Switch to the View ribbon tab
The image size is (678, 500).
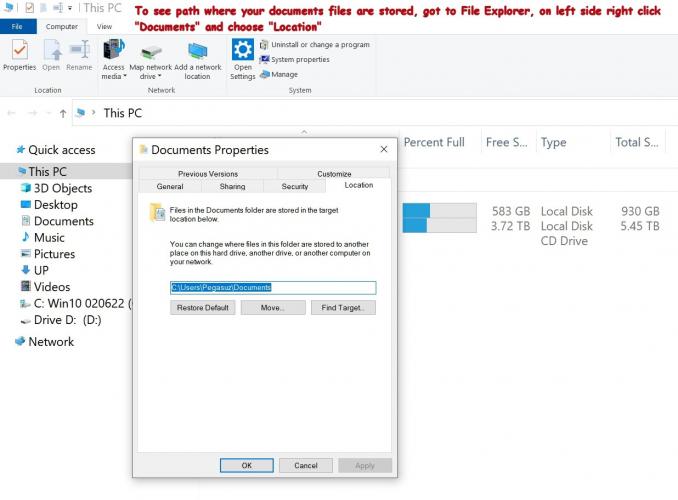(104, 26)
